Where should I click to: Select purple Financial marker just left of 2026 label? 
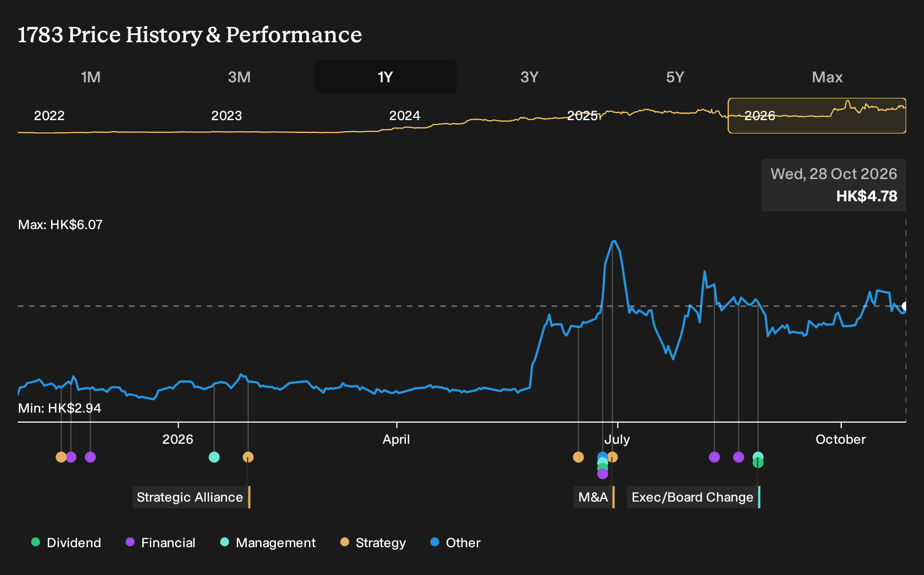point(91,457)
